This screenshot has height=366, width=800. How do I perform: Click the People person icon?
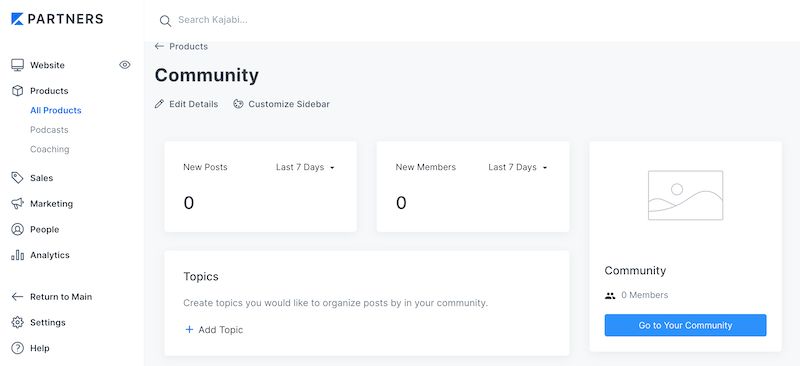17,229
